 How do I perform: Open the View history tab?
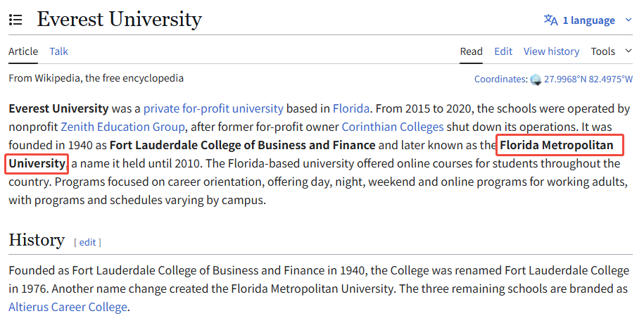(551, 51)
